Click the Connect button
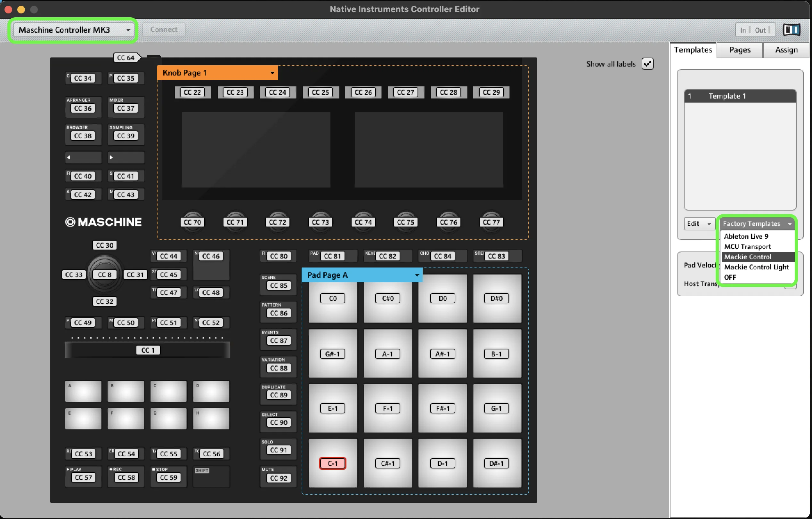This screenshot has height=519, width=812. click(x=164, y=30)
